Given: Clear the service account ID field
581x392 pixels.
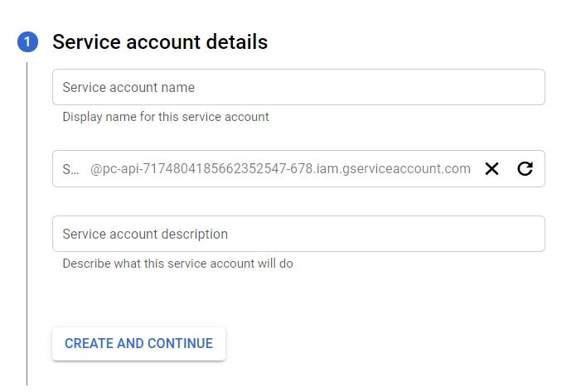Looking at the screenshot, I should point(491,169).
